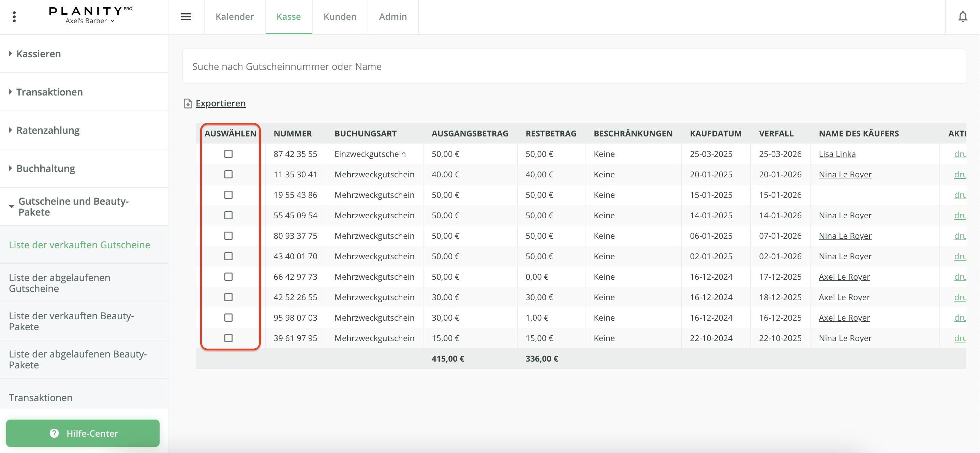Tick checkbox for voucher 87 42 35 55
980x453 pixels.
point(228,154)
